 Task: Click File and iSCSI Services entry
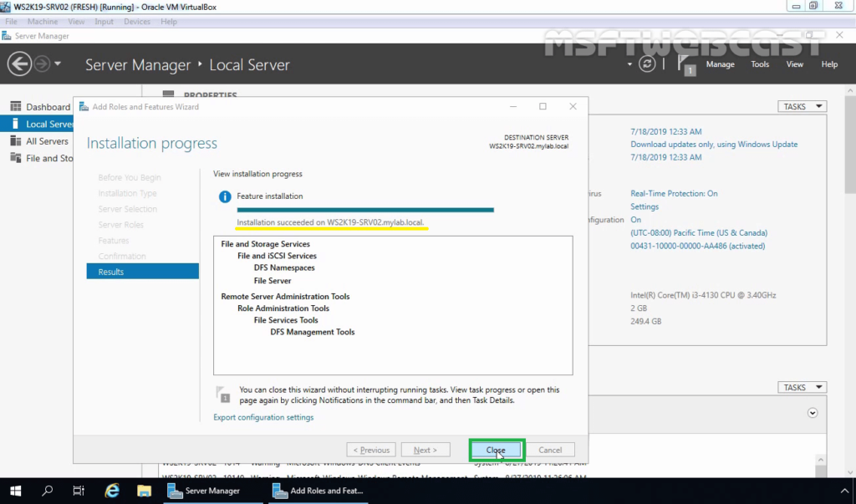pyautogui.click(x=277, y=256)
